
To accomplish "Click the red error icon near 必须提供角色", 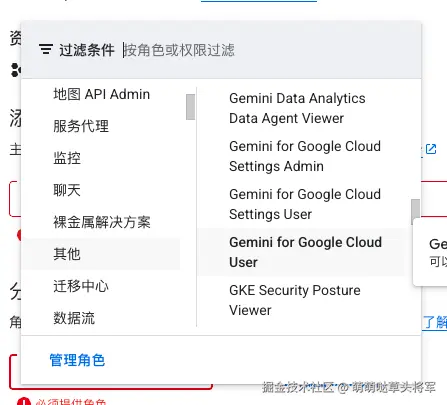I will [x=24, y=402].
